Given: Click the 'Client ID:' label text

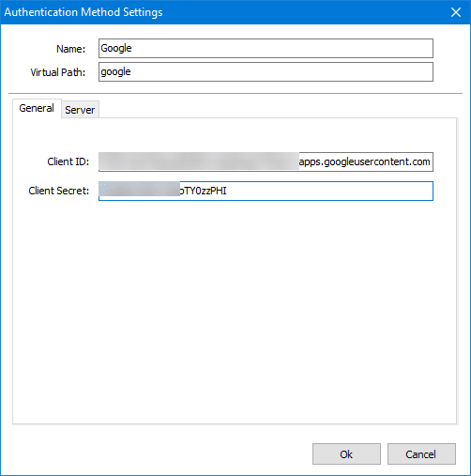Looking at the screenshot, I should (x=68, y=161).
